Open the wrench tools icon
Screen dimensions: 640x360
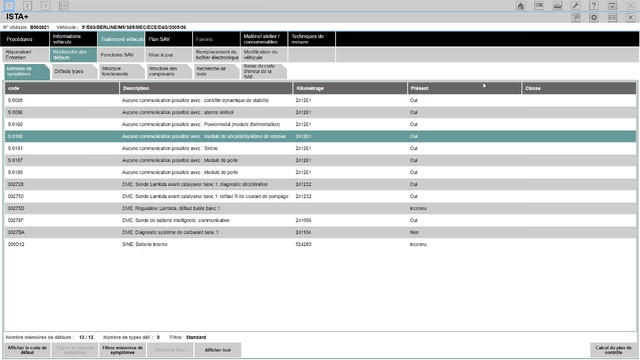(x=576, y=6)
